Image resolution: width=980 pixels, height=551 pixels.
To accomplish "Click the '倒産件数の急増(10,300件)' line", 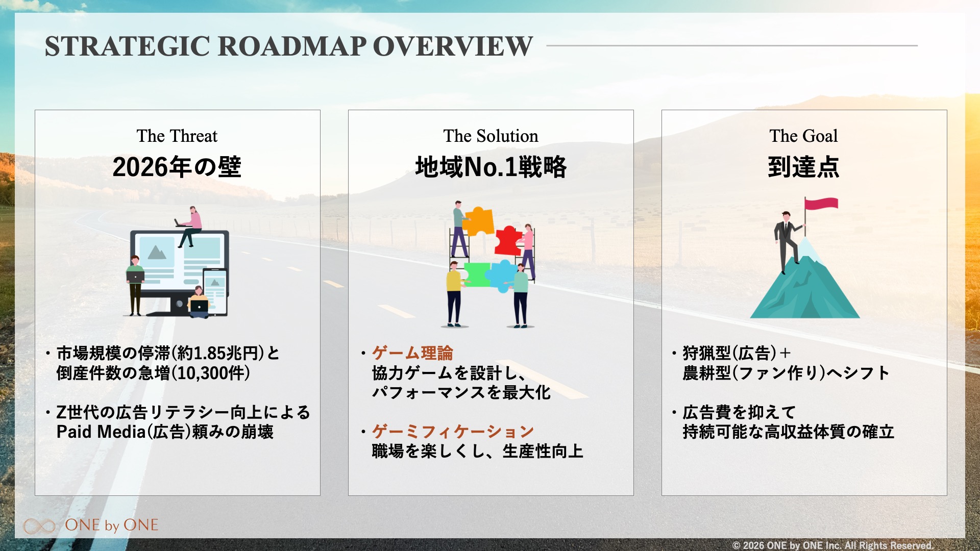I will tap(153, 373).
